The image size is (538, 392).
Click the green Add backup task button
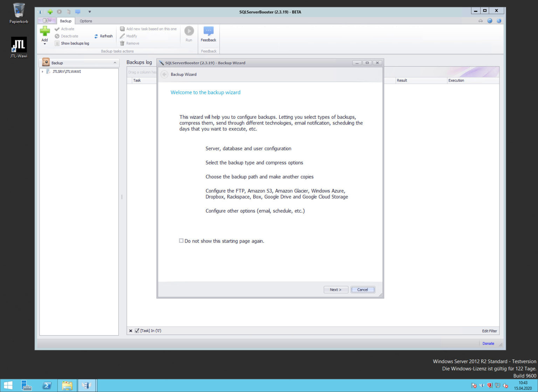click(44, 32)
